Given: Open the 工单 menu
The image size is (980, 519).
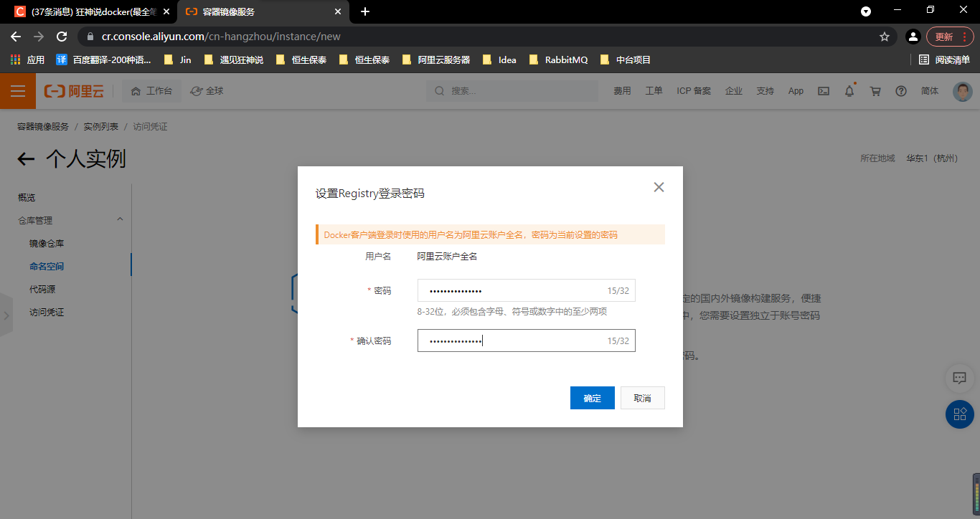Looking at the screenshot, I should point(654,91).
